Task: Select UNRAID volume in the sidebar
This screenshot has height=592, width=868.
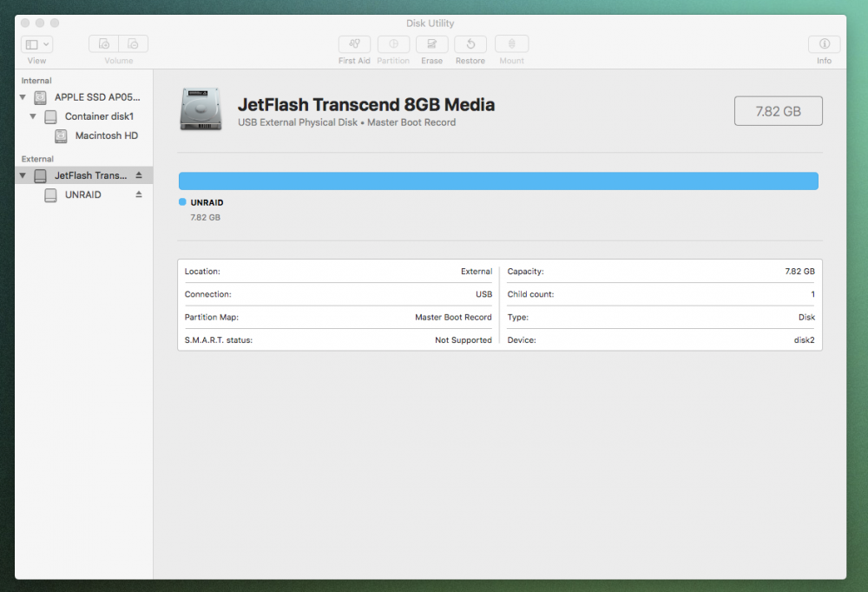Action: 83,195
